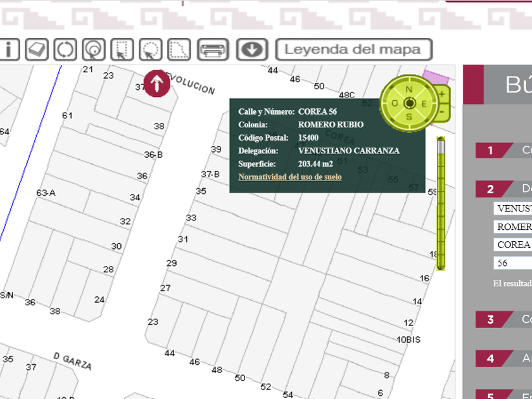Viewport: 532px width, 399px height.
Task: Click the COREA 56 address value
Action: 317,111
